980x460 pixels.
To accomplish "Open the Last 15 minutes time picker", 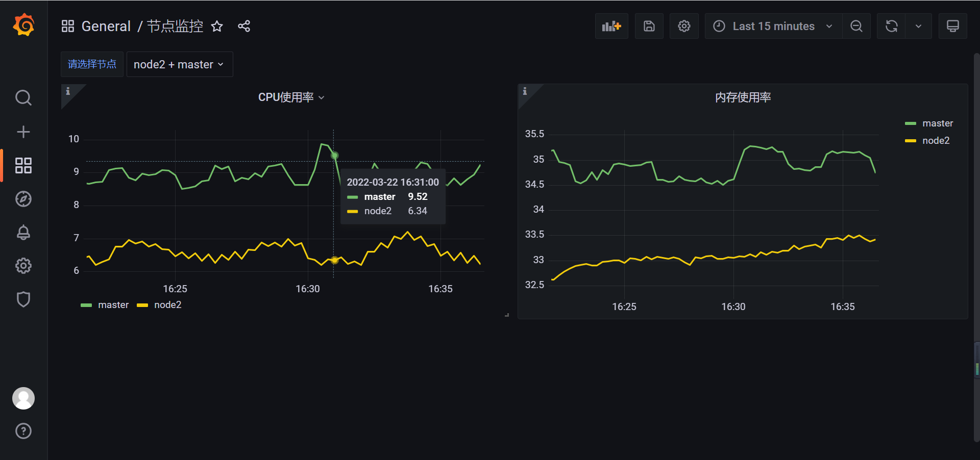I will (x=772, y=25).
